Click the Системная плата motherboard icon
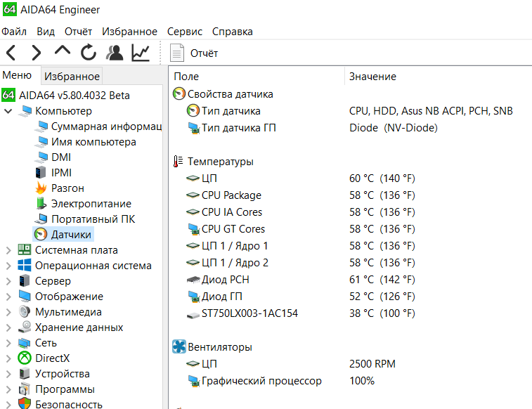Viewport: 532px width, 409px height. (25, 250)
